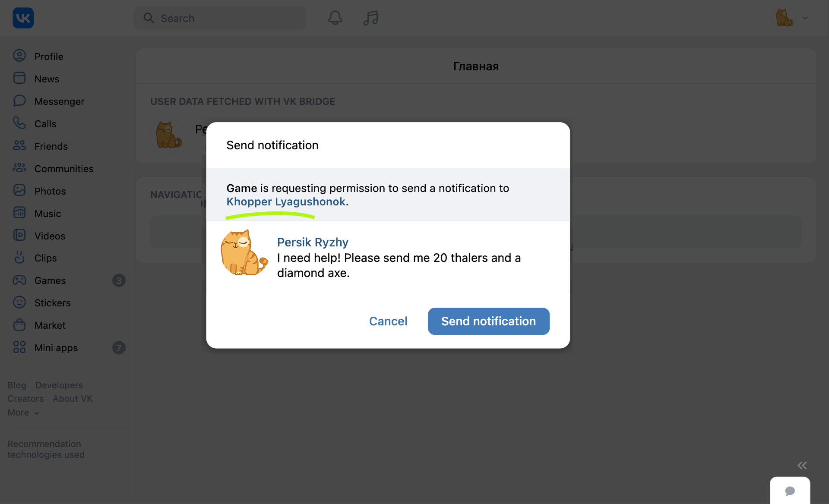
Task: Open the Mini apps menu item
Action: point(56,348)
